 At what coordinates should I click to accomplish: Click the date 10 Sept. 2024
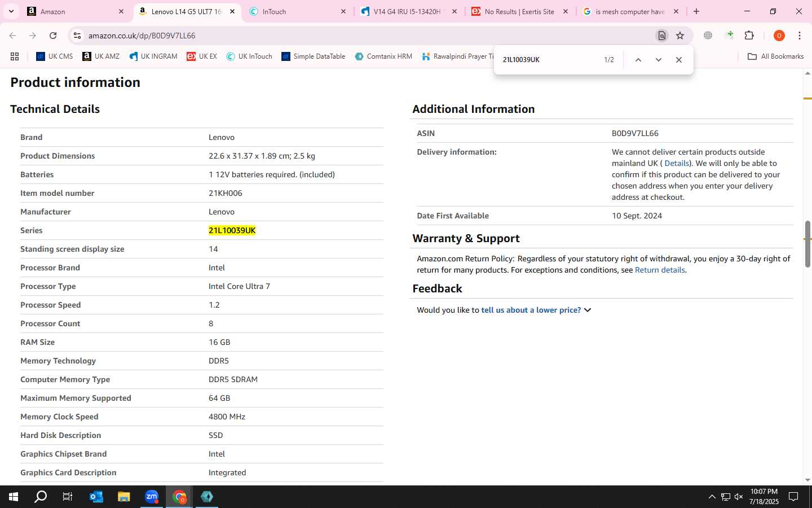pos(637,216)
